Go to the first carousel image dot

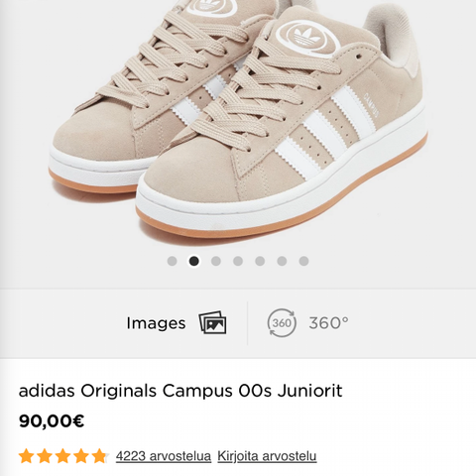pos(172,261)
